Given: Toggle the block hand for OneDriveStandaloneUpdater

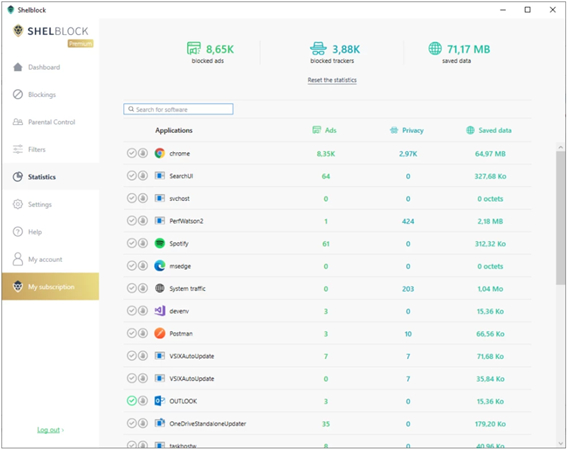Looking at the screenshot, I should pos(143,423).
